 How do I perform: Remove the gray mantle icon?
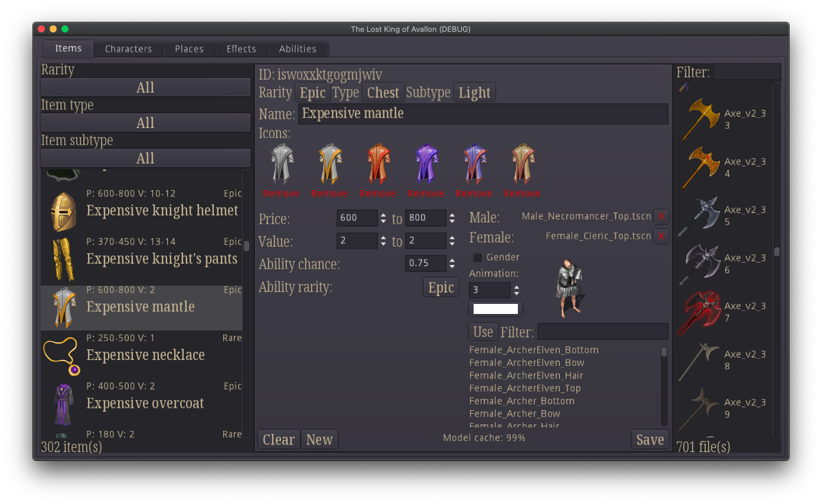click(x=281, y=194)
